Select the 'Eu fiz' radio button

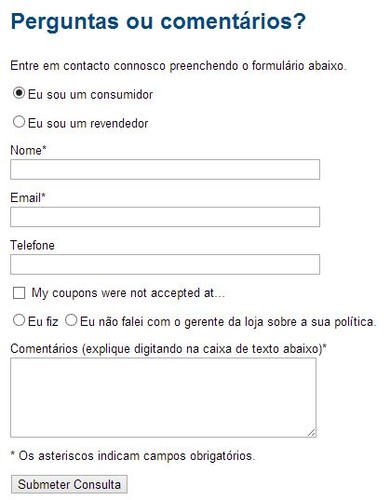pos(19,320)
